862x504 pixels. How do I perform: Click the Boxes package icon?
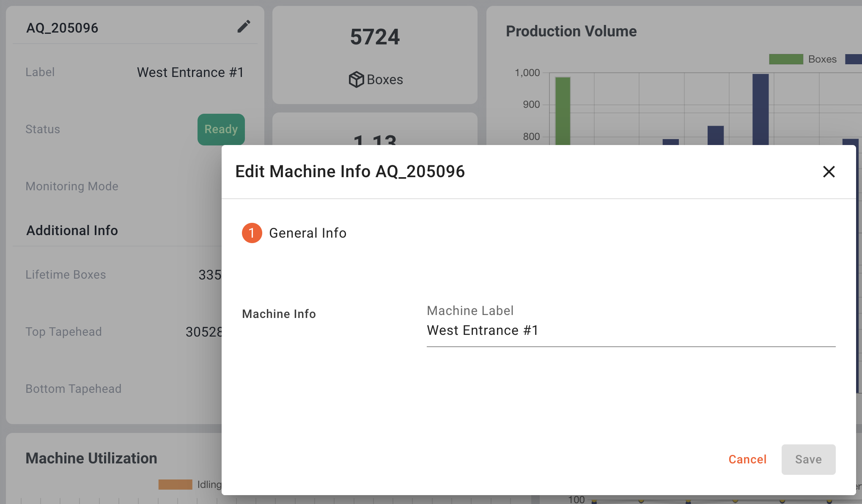(356, 79)
